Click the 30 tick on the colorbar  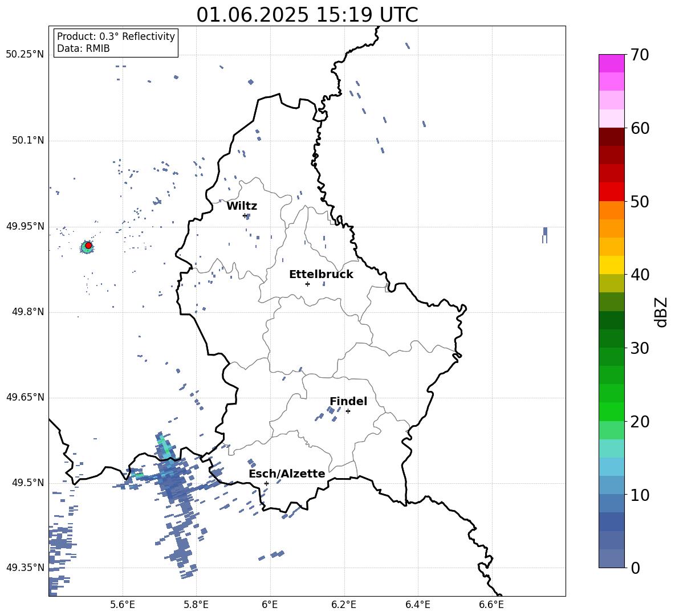click(640, 348)
